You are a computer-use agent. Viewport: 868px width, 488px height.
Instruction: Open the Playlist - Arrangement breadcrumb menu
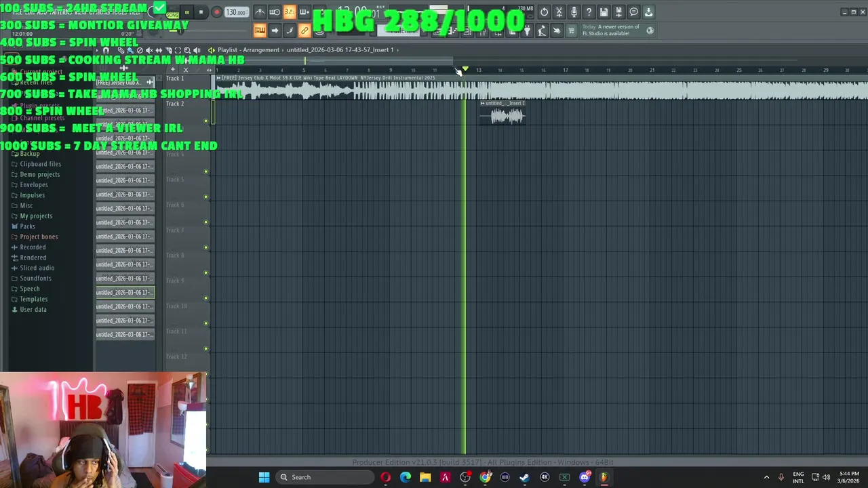pos(248,50)
